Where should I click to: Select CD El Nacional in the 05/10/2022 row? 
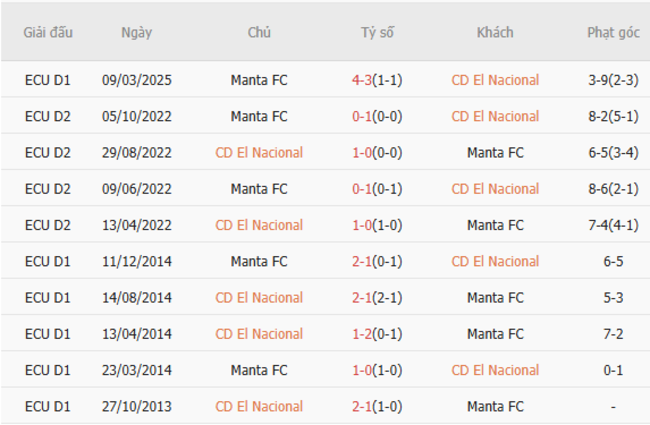tap(495, 116)
